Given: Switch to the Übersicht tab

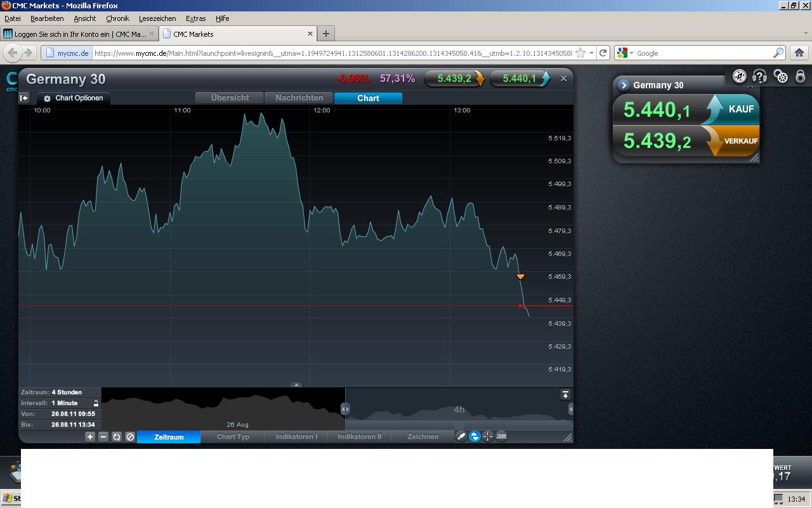Looking at the screenshot, I should pos(230,98).
